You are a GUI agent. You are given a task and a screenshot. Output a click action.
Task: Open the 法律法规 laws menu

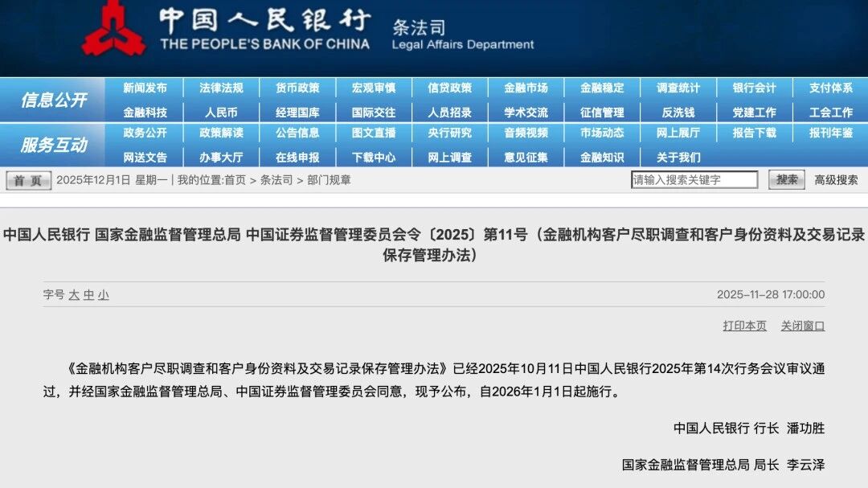(x=222, y=88)
